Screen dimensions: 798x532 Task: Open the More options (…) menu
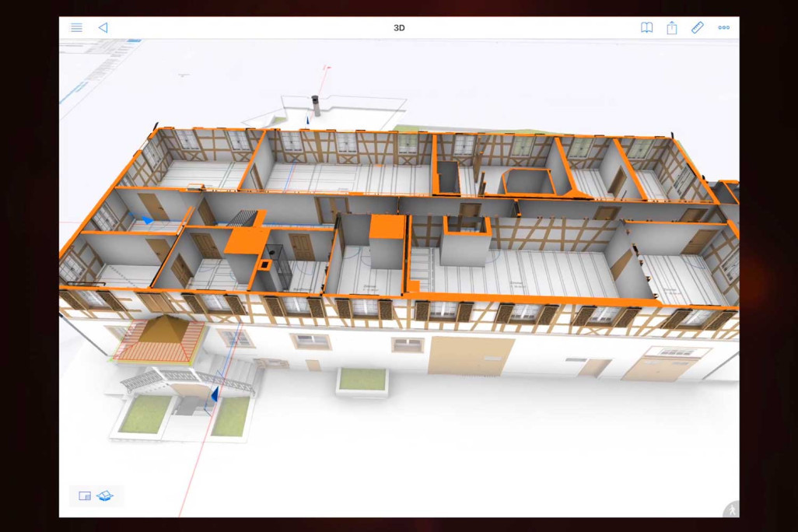tap(723, 27)
